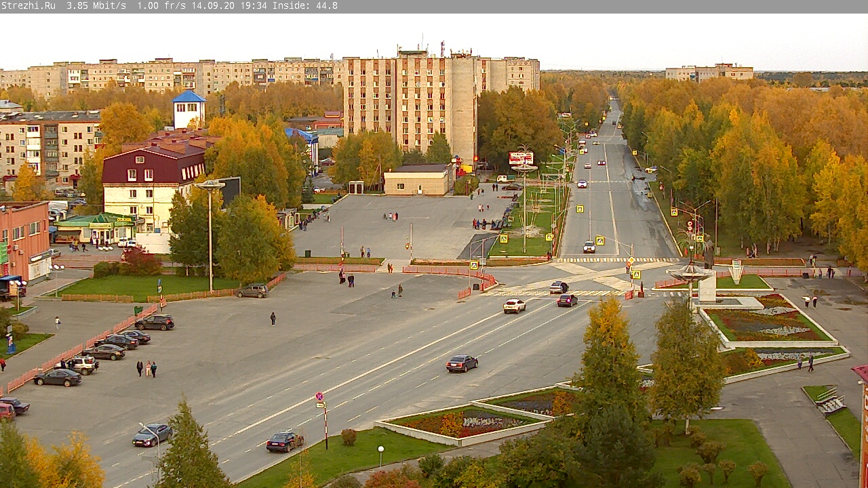Click the 19:34 time stamp

[254, 6]
